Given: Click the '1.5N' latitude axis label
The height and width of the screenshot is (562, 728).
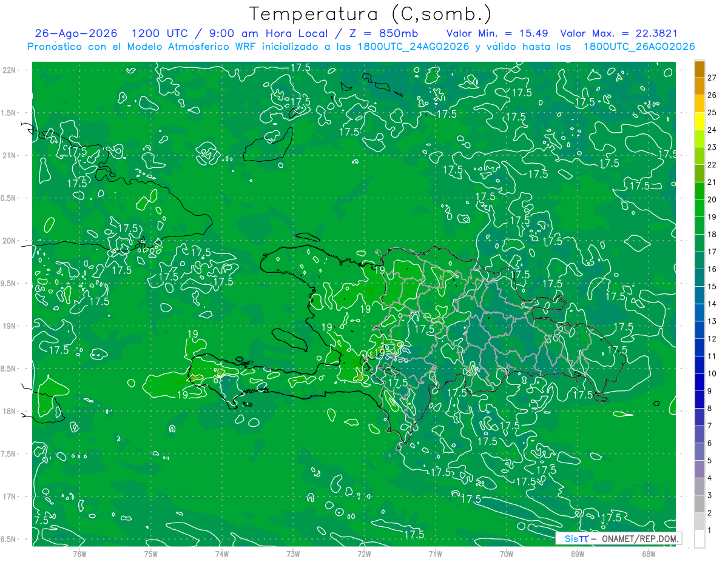Looking at the screenshot, I should pos(9,113).
